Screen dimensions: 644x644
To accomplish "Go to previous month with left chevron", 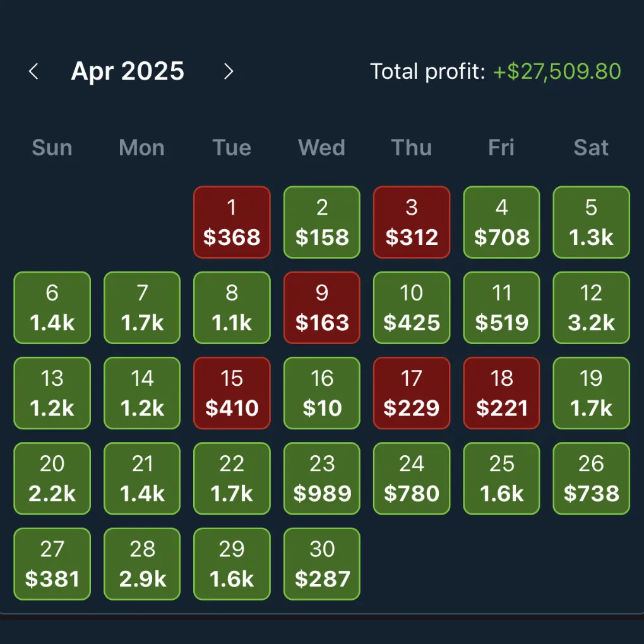I will [34, 71].
